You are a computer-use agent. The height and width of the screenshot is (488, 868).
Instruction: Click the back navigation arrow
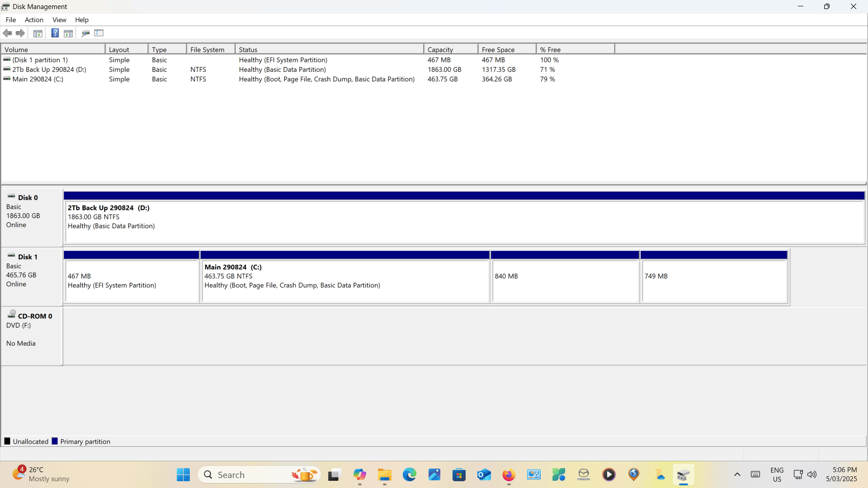tap(7, 33)
